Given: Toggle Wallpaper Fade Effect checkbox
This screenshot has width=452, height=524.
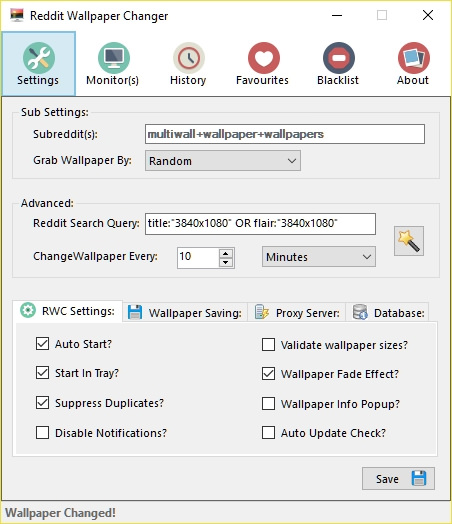Looking at the screenshot, I should pos(269,374).
